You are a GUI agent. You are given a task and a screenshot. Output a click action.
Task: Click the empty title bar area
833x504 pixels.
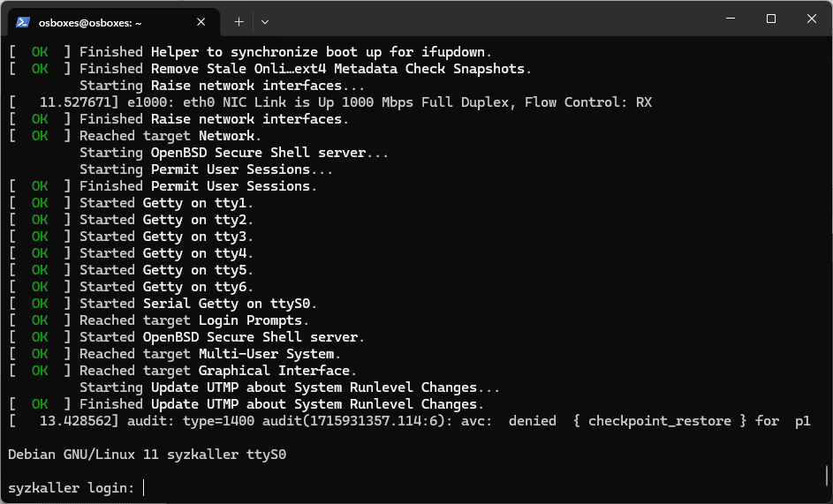(495, 19)
